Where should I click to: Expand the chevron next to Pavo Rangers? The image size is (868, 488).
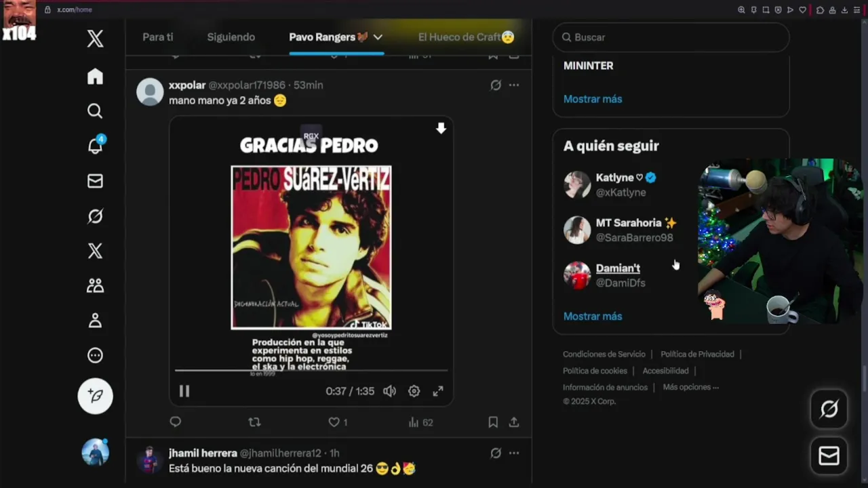pos(378,37)
